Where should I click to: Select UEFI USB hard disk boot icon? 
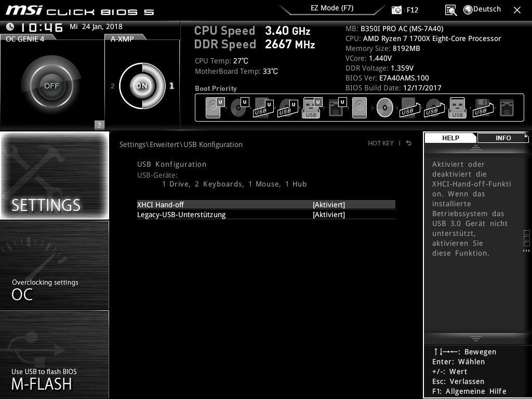(263, 108)
